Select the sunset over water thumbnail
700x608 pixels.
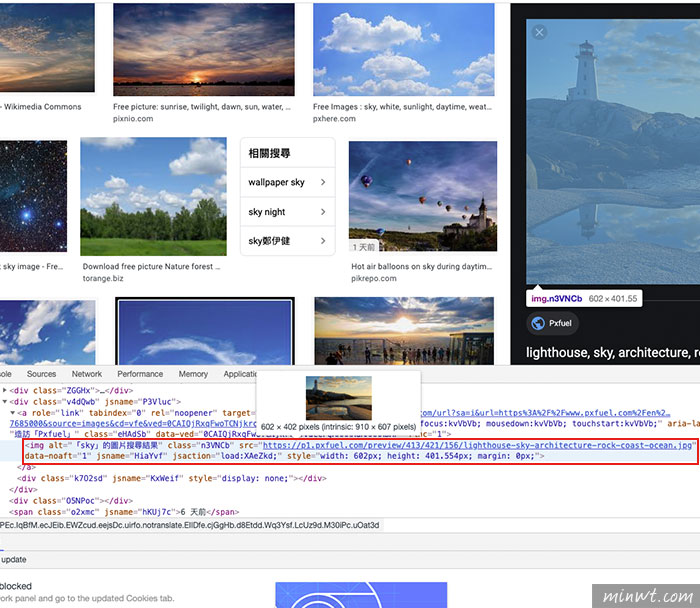pyautogui.click(x=204, y=49)
